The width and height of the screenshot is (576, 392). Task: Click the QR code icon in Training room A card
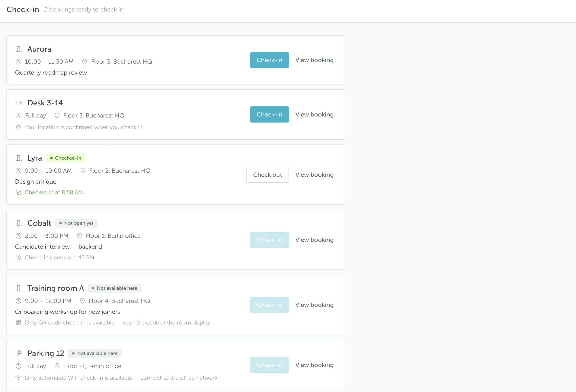click(18, 323)
